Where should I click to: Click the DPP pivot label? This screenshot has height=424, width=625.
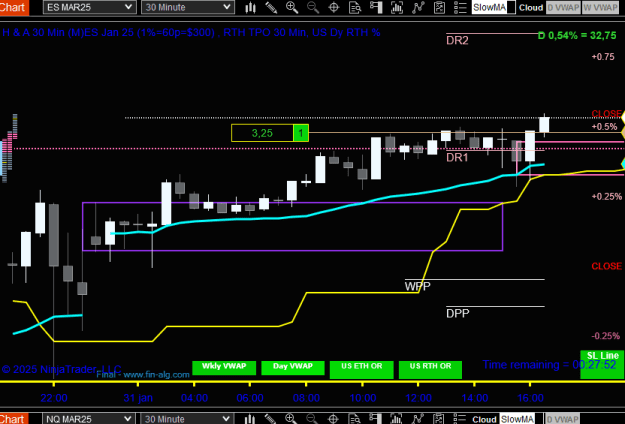pyautogui.click(x=458, y=313)
